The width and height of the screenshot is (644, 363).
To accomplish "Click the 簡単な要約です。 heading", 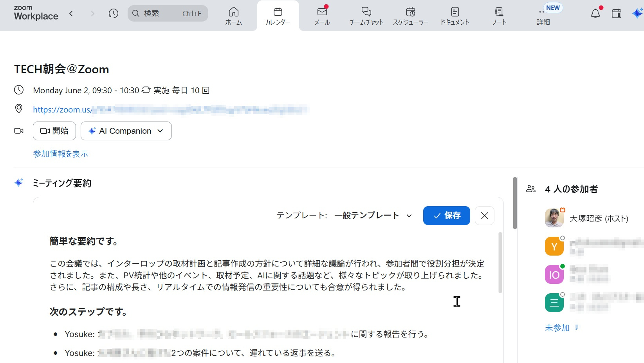I will pyautogui.click(x=84, y=241).
